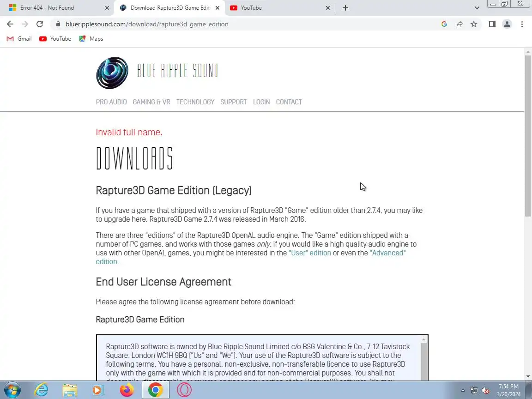Open the TECHNOLOGY menu
This screenshot has width=532, height=399.
tap(195, 102)
